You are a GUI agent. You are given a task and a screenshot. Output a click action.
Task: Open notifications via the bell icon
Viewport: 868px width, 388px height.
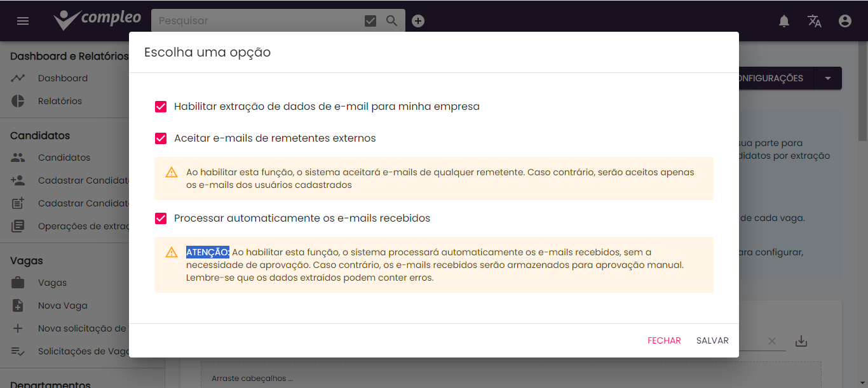point(783,20)
